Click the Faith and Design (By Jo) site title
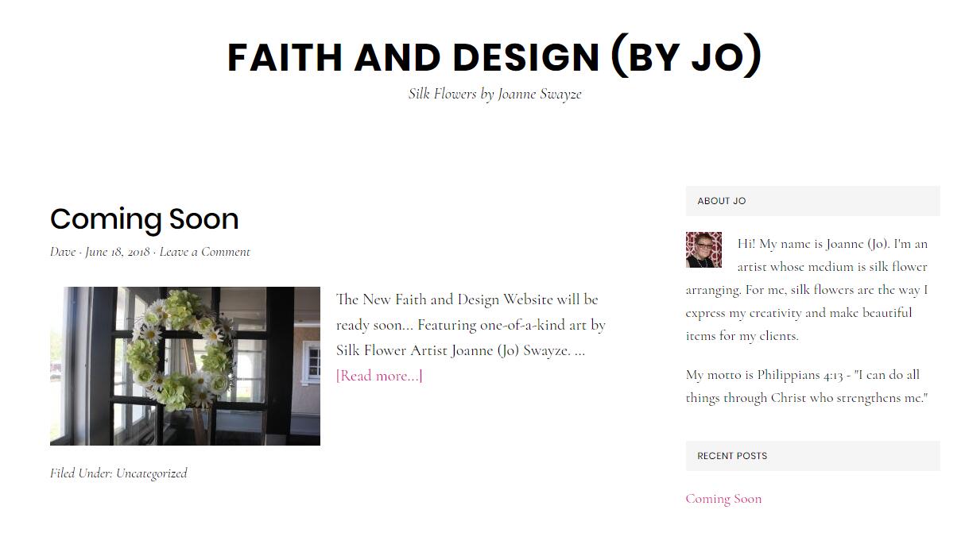This screenshot has width=965, height=560. (x=494, y=57)
